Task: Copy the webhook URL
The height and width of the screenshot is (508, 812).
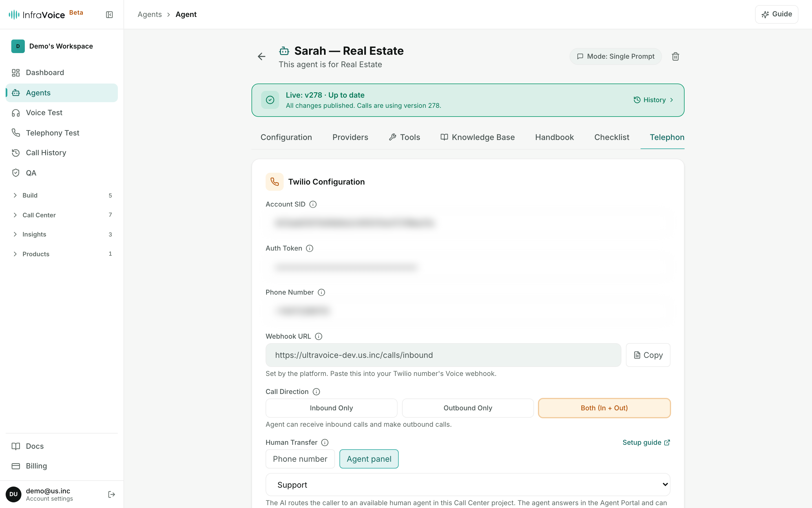Action: [648, 355]
